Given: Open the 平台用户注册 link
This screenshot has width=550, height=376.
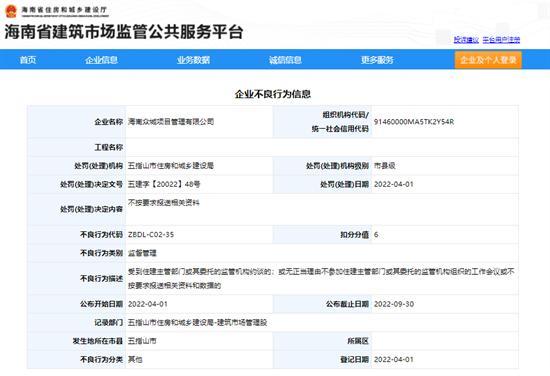Looking at the screenshot, I should [501, 40].
